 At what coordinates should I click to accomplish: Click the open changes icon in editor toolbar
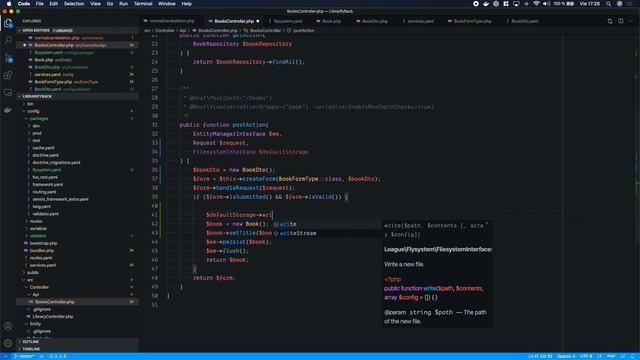tap(610, 21)
